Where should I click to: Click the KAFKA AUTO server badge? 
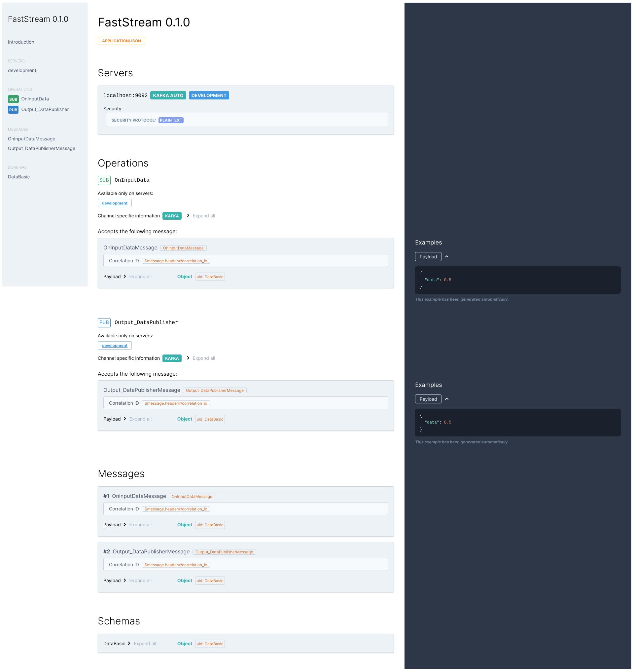click(x=168, y=96)
